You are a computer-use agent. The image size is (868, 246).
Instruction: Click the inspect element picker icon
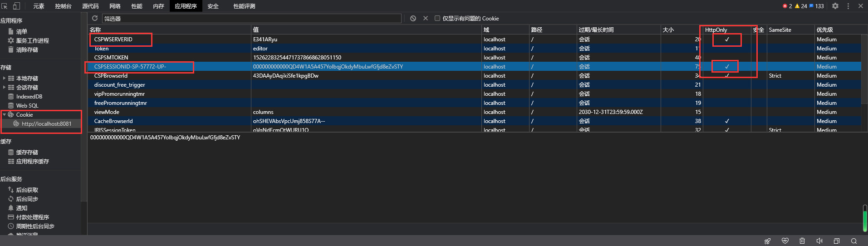tap(5, 6)
